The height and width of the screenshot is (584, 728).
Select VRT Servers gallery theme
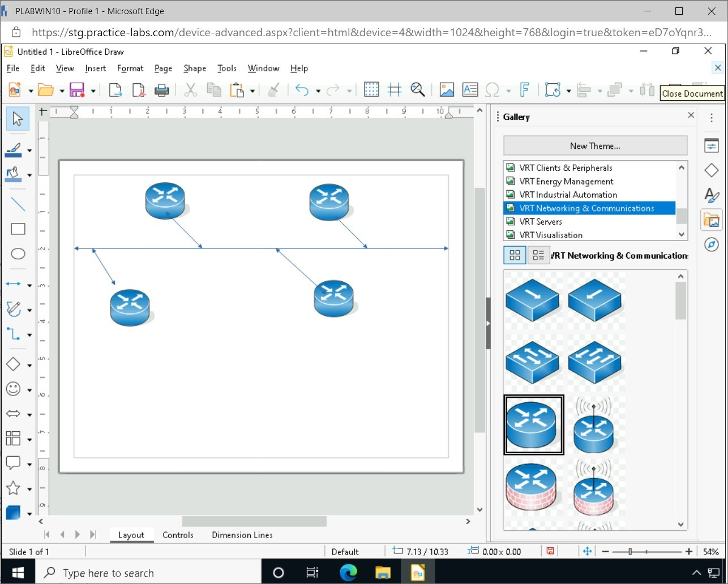click(x=541, y=222)
